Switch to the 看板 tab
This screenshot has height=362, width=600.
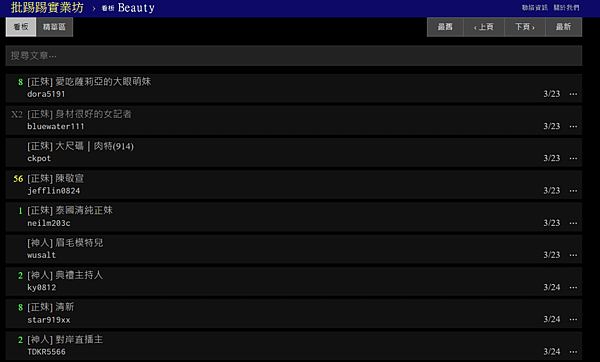pos(21,27)
